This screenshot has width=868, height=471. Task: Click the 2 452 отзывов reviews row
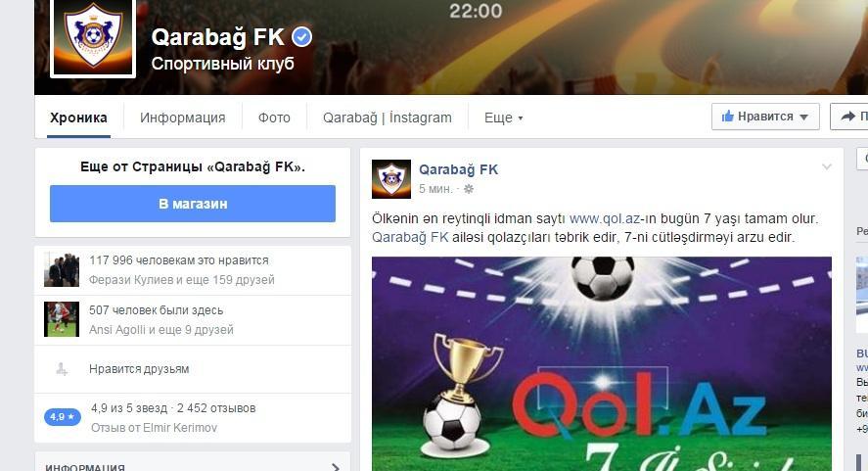[193, 418]
